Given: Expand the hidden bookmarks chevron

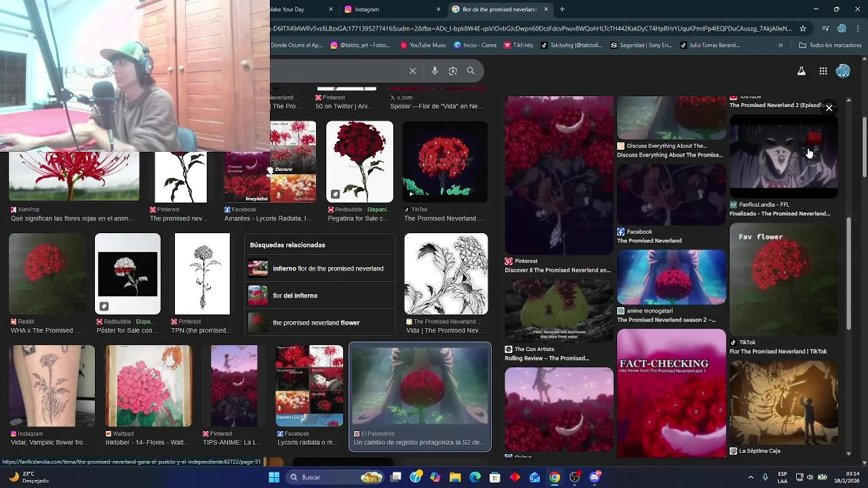Looking at the screenshot, I should coord(781,45).
